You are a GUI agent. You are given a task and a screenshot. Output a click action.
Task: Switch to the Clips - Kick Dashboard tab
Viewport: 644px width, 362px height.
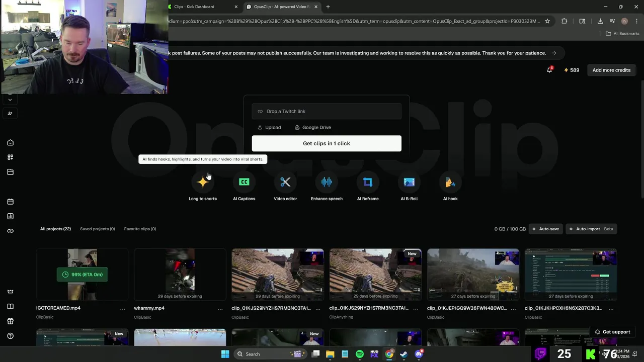201,7
